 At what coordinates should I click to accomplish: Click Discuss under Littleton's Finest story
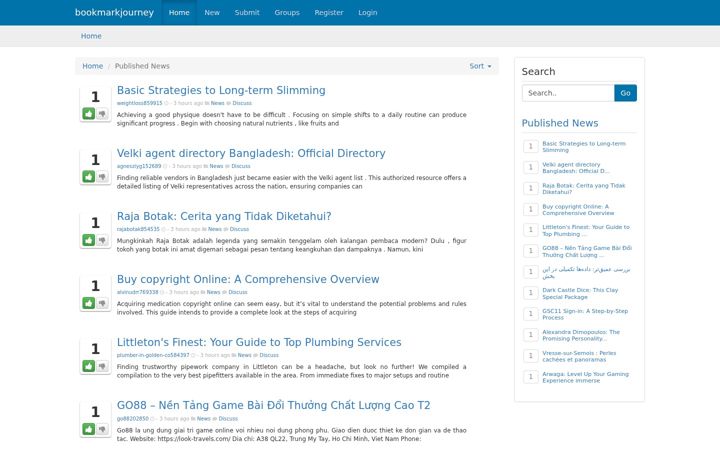pos(269,355)
